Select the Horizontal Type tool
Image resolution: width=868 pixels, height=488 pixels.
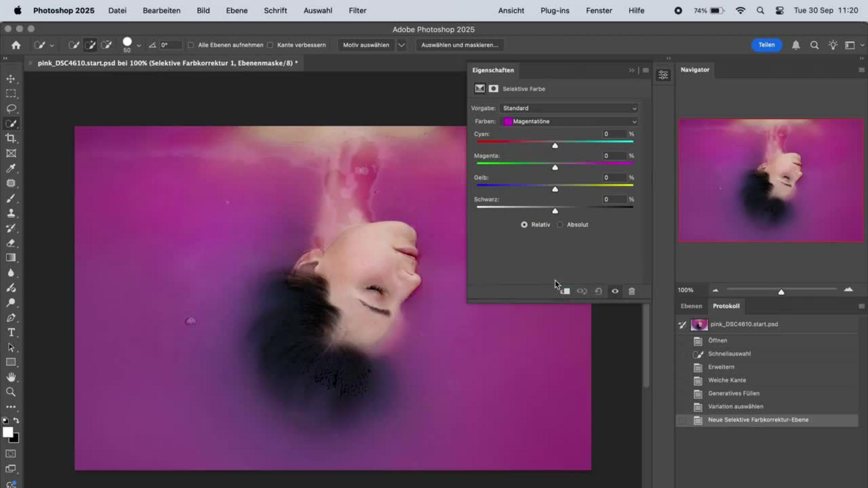click(11, 333)
